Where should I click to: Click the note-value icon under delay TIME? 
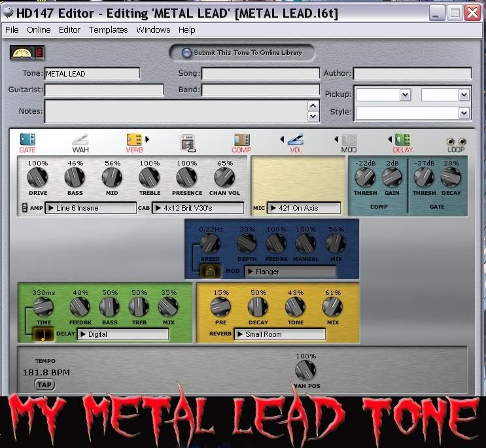pos(43,334)
